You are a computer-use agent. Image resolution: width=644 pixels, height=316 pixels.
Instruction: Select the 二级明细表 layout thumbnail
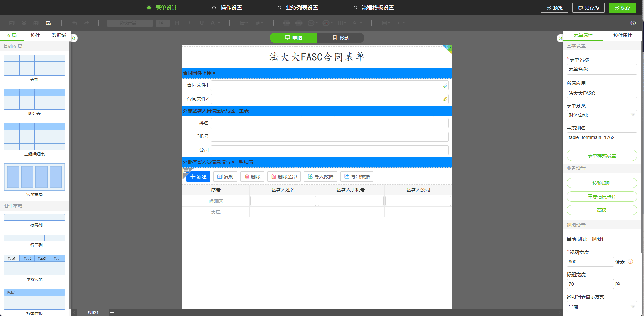pyautogui.click(x=34, y=136)
